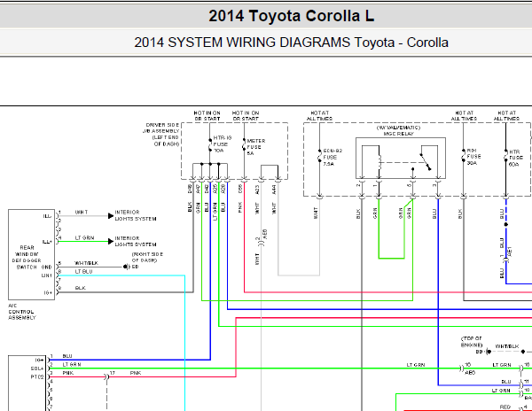The width and height of the screenshot is (532, 411).
Task: Select the '(RIGHT SIDE OF DASH)' note
Action: coord(147,257)
